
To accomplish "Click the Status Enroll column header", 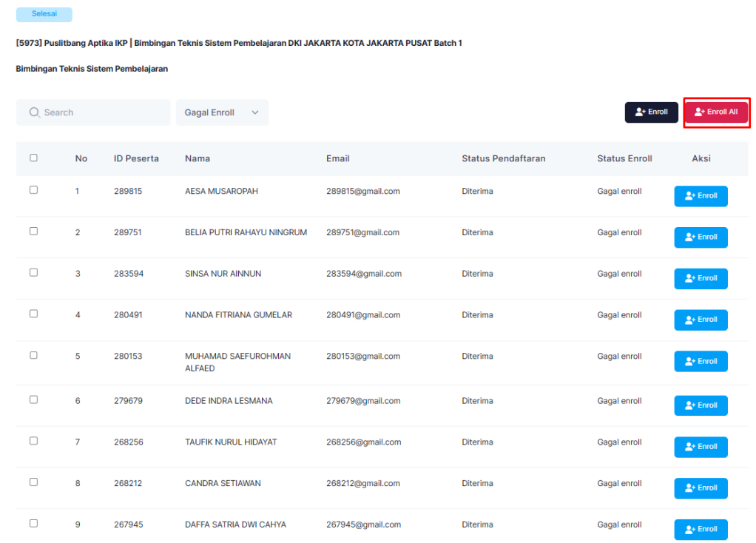I will (x=624, y=158).
